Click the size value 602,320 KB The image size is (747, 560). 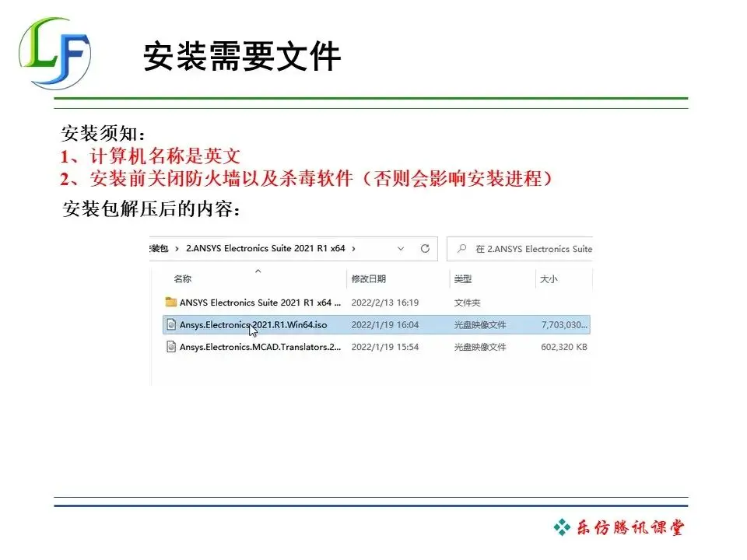tap(564, 347)
